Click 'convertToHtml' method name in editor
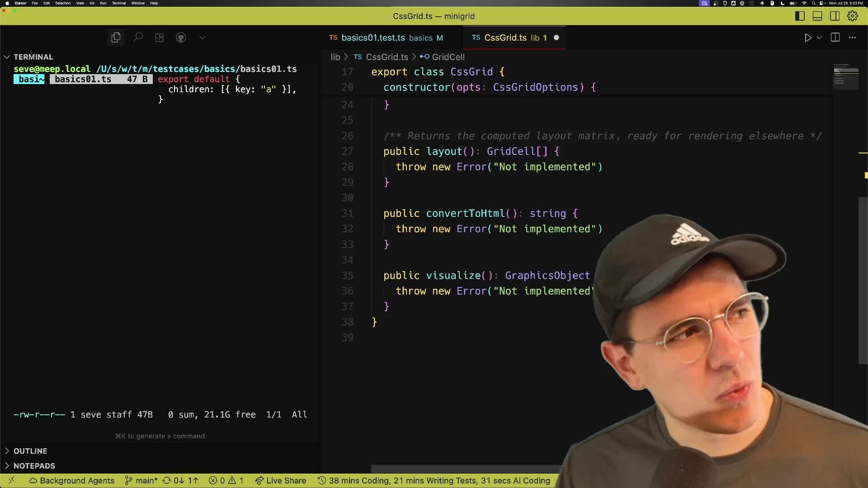This screenshot has height=488, width=868. click(465, 213)
